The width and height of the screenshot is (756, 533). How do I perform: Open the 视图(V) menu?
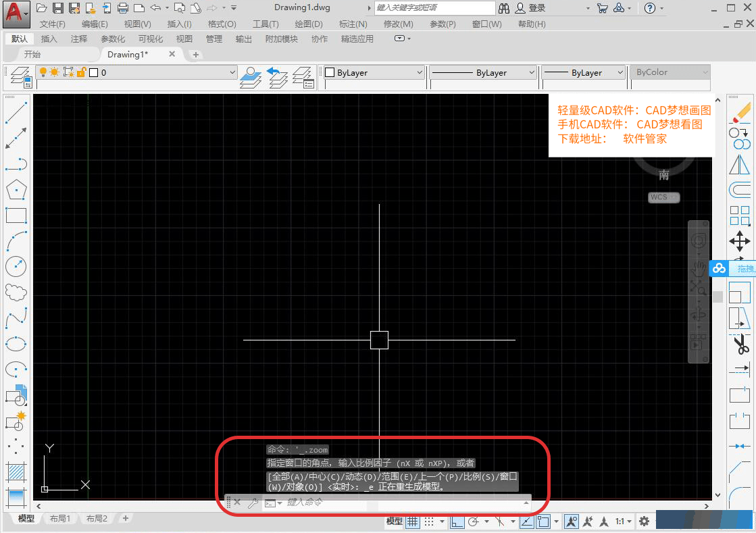pyautogui.click(x=137, y=24)
